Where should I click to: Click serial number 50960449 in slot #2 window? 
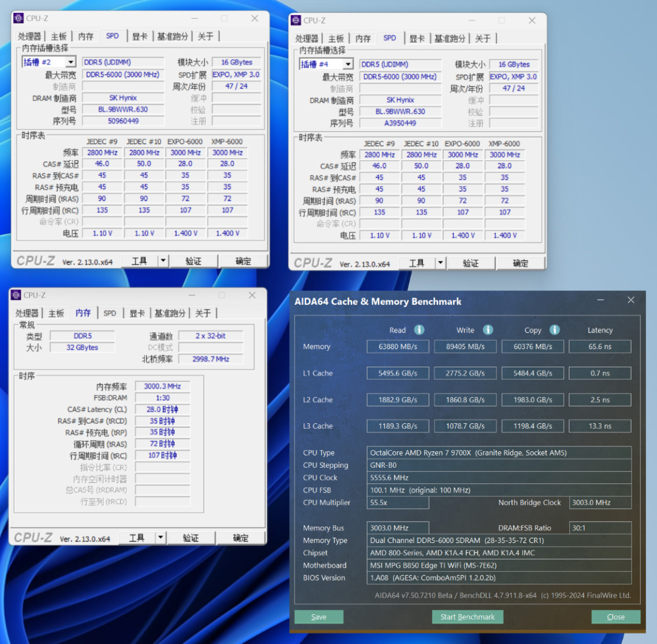(123, 121)
